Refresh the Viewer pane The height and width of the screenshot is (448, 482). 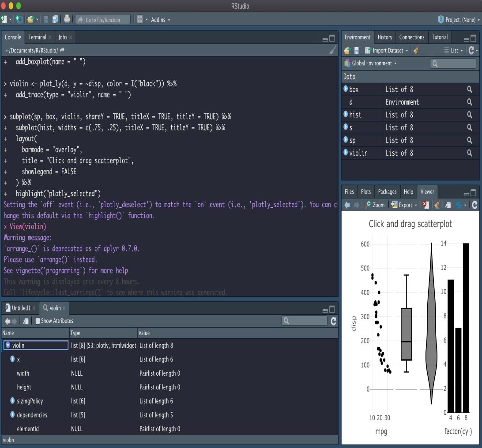pyautogui.click(x=474, y=205)
